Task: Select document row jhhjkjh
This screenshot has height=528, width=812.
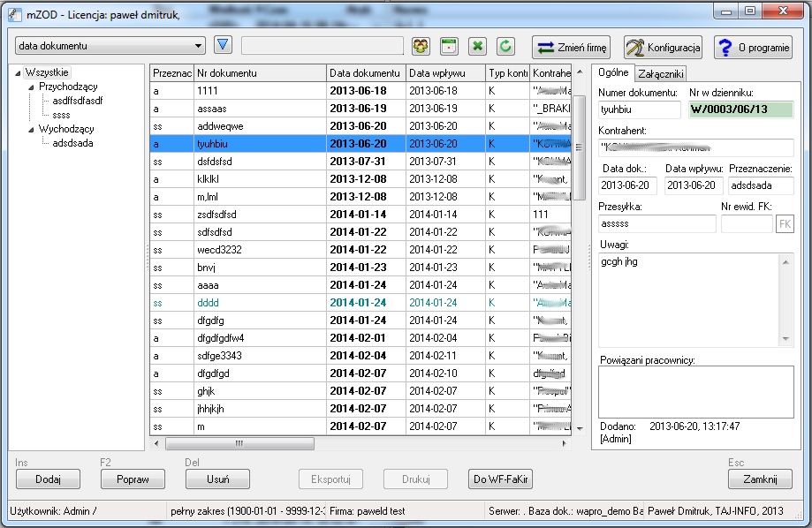Action: (x=360, y=409)
